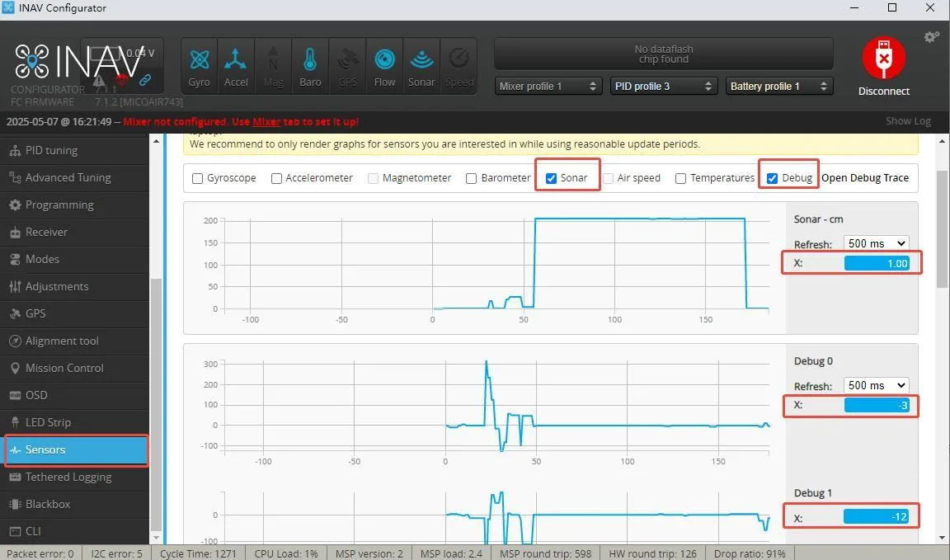Screen dimensions: 950x560
Task: Open the Mixer profile 1 dropdown
Action: click(548, 86)
